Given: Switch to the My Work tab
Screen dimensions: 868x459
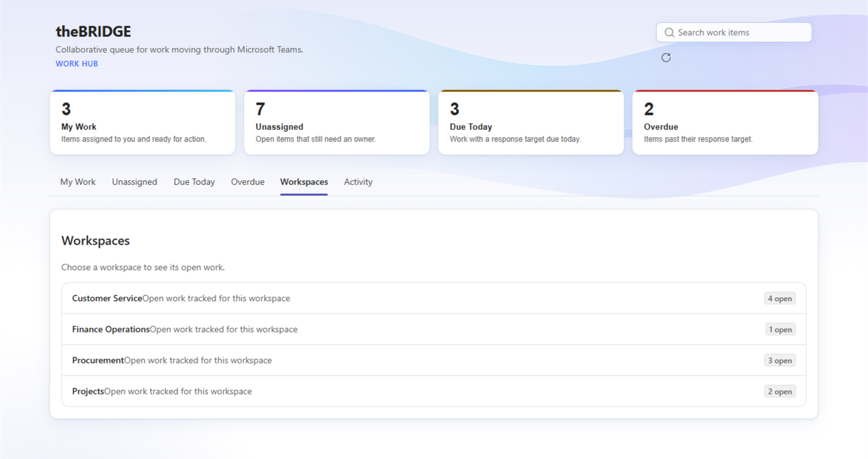Looking at the screenshot, I should coord(78,182).
